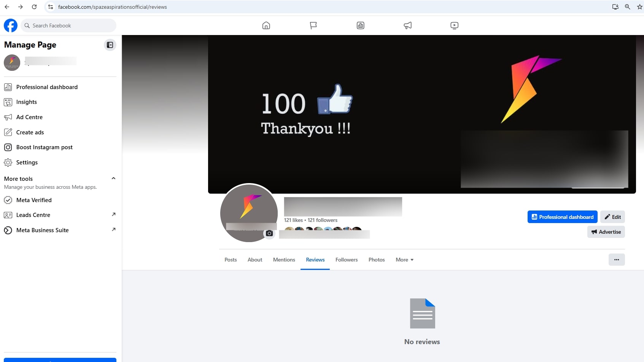Collapse the More tools section

pos(113,178)
